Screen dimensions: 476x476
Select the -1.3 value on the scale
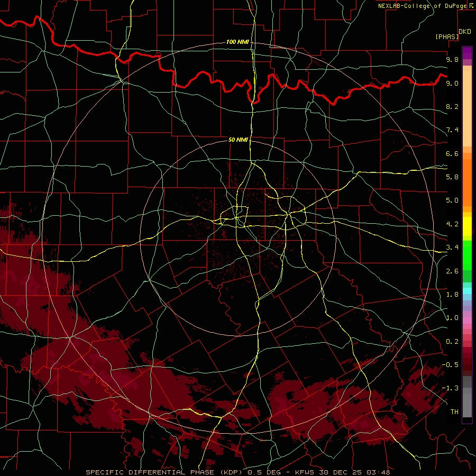pyautogui.click(x=450, y=388)
